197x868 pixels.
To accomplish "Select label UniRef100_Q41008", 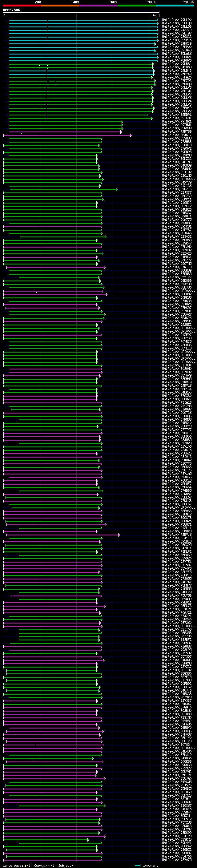I will pyautogui.click(x=177, y=67).
